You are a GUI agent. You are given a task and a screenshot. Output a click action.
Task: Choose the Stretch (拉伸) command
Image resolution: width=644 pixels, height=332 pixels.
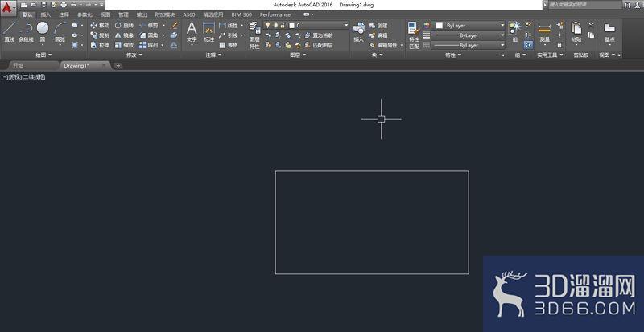tap(100, 45)
